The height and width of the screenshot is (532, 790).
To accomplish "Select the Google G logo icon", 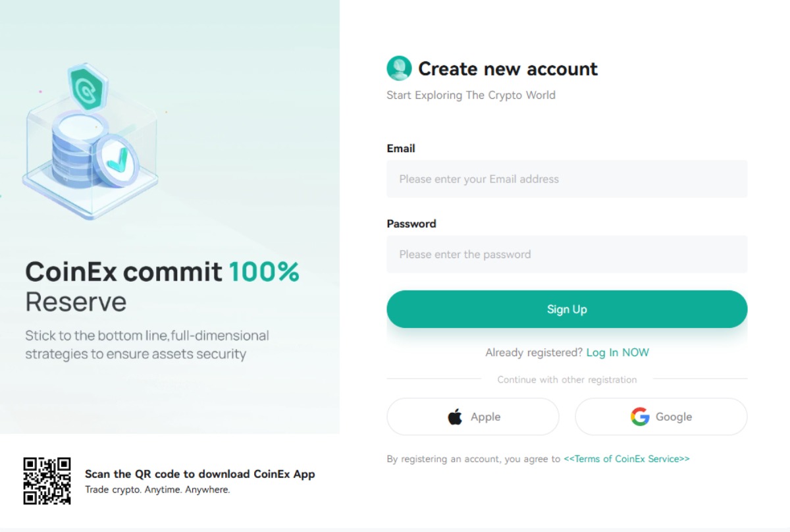I will pyautogui.click(x=639, y=416).
